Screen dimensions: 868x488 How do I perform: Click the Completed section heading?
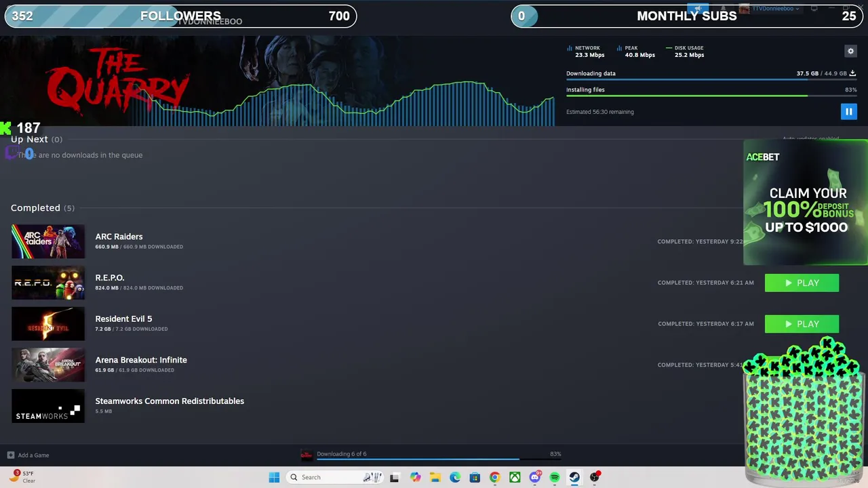click(43, 207)
